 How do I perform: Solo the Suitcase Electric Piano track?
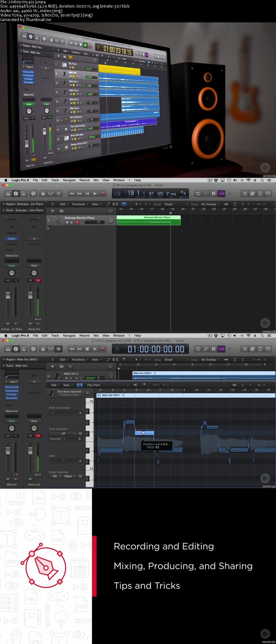coord(71,223)
